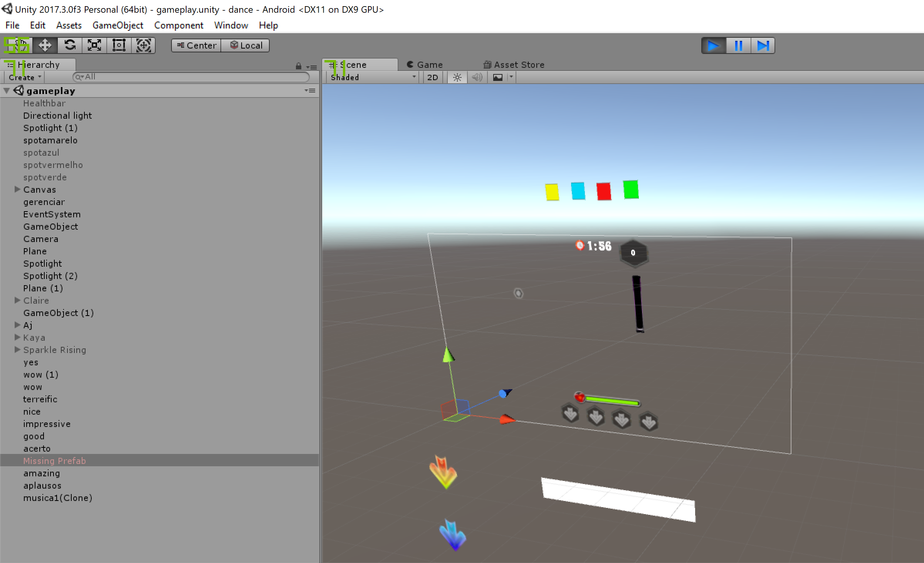Click the timer clock icon
924x563 pixels.
coord(580,245)
